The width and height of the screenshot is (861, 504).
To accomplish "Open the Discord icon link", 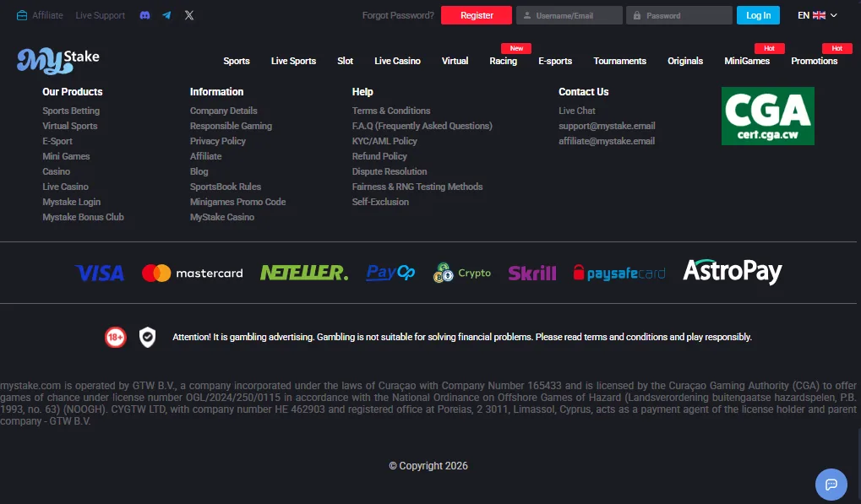I will coord(145,15).
